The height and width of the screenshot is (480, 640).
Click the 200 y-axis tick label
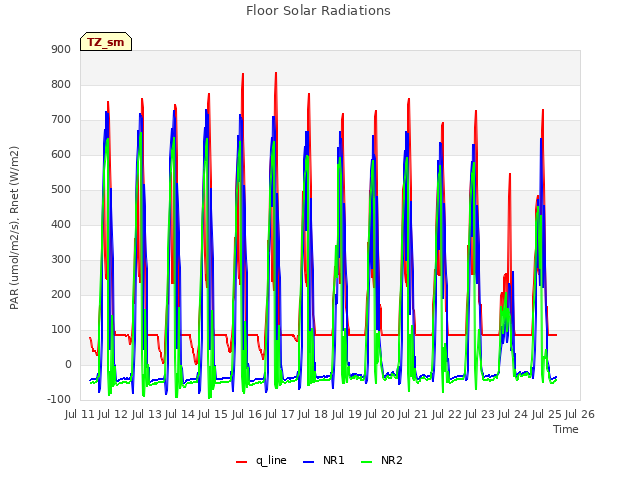tap(61, 294)
